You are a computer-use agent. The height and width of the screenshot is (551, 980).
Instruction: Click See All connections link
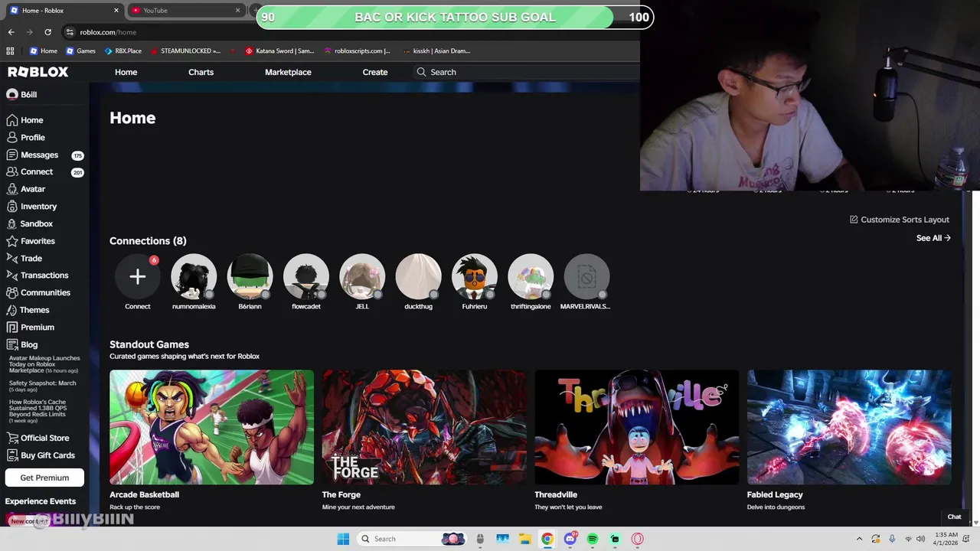[933, 238]
